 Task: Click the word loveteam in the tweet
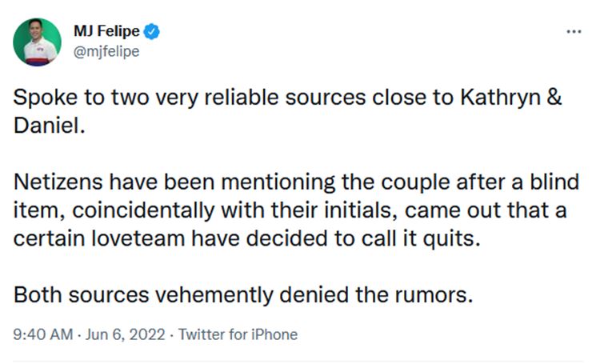click(x=138, y=239)
